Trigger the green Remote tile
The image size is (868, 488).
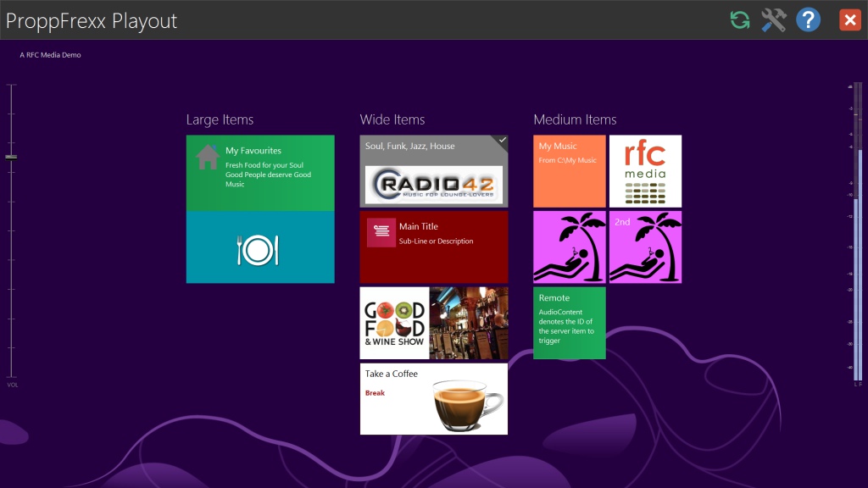tap(569, 323)
